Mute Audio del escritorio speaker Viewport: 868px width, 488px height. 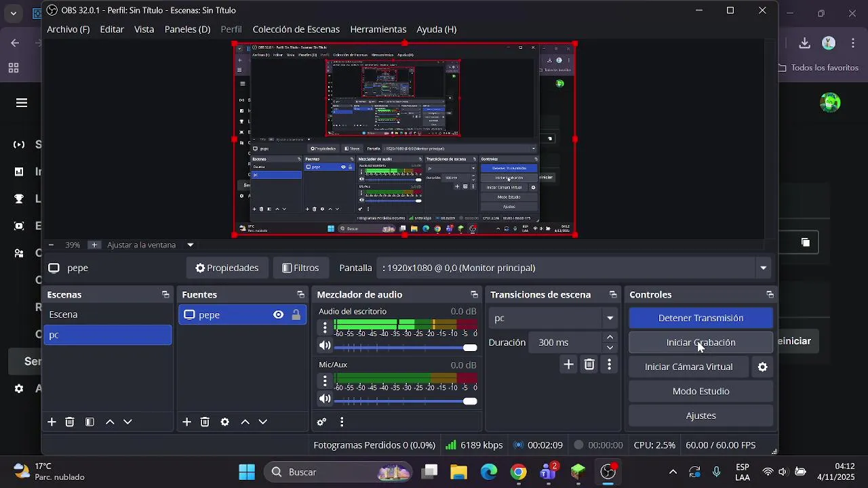pyautogui.click(x=325, y=346)
